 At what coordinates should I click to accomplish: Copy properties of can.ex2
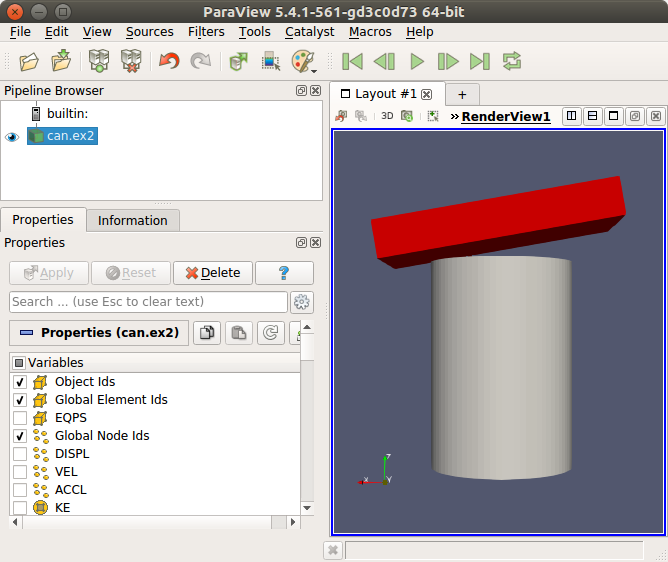tap(207, 332)
